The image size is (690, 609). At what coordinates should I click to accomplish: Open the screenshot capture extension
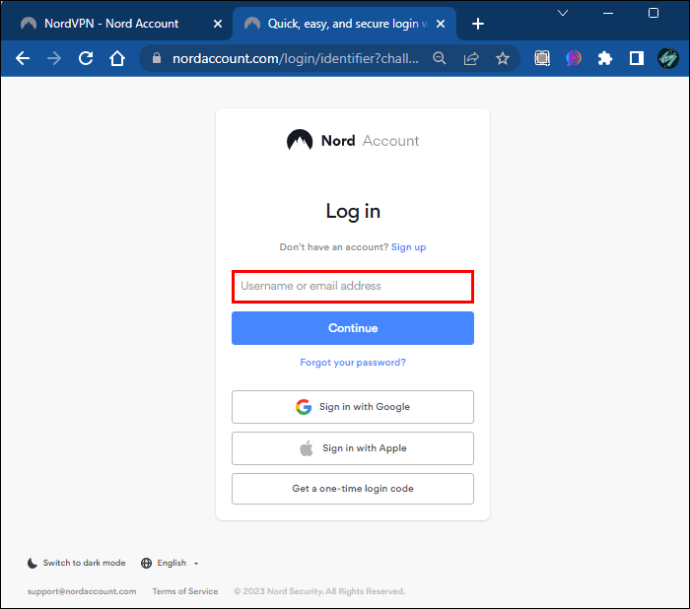[542, 58]
